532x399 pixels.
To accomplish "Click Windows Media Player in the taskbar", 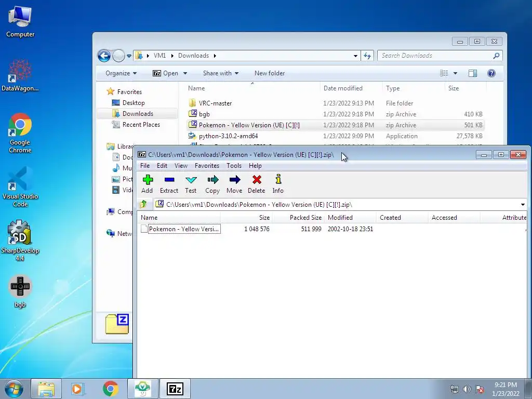I will point(78,389).
